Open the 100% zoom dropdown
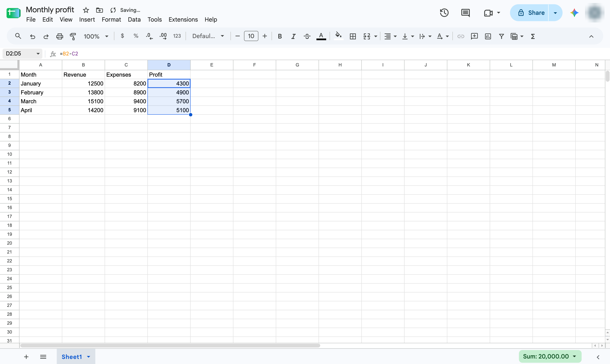The height and width of the screenshot is (364, 610). coord(96,36)
